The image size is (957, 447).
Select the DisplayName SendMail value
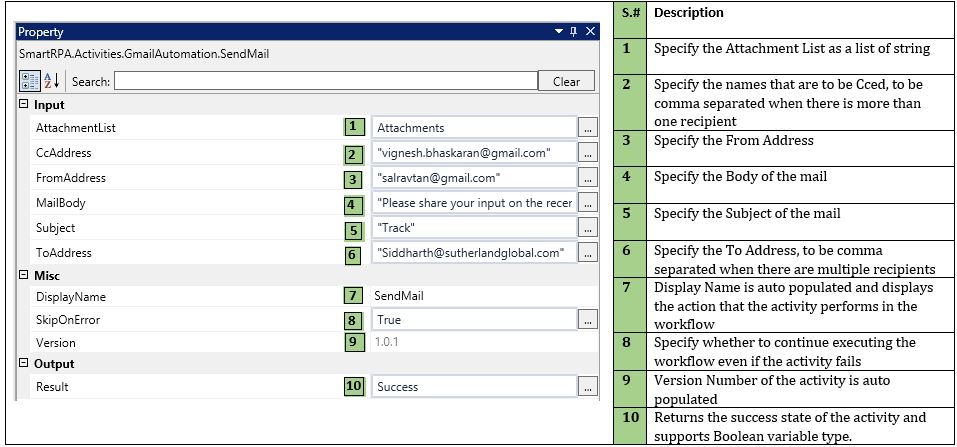coord(400,297)
